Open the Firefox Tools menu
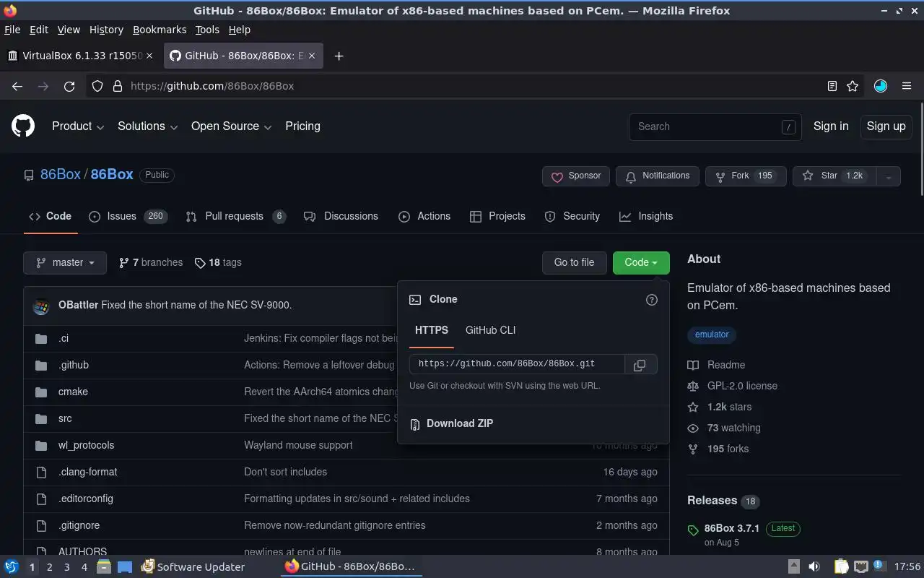The height and width of the screenshot is (578, 924). tap(207, 30)
